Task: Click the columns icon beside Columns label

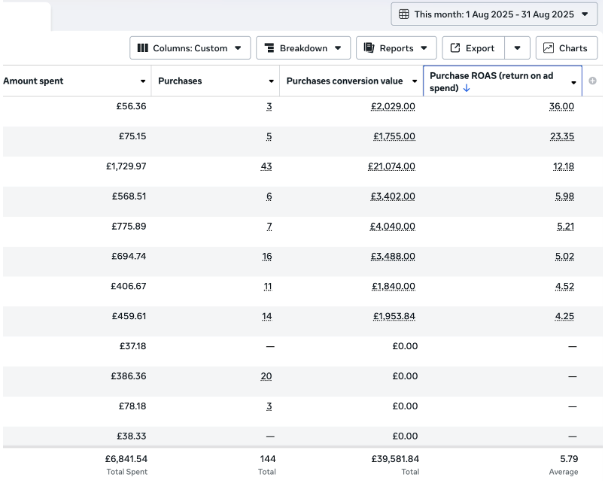Action: click(x=143, y=48)
